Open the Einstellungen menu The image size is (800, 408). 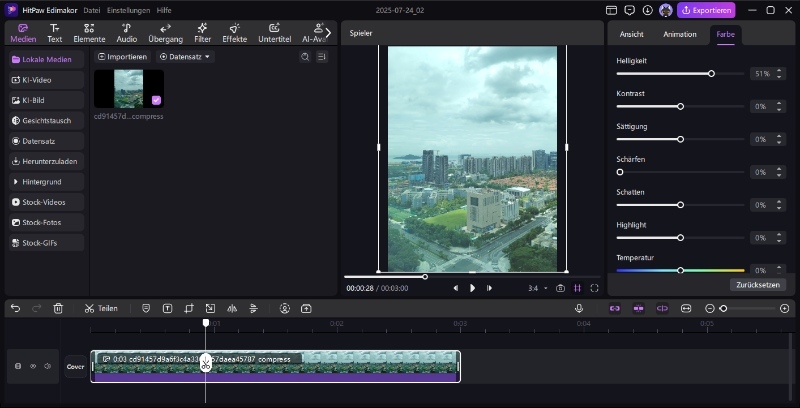129,10
